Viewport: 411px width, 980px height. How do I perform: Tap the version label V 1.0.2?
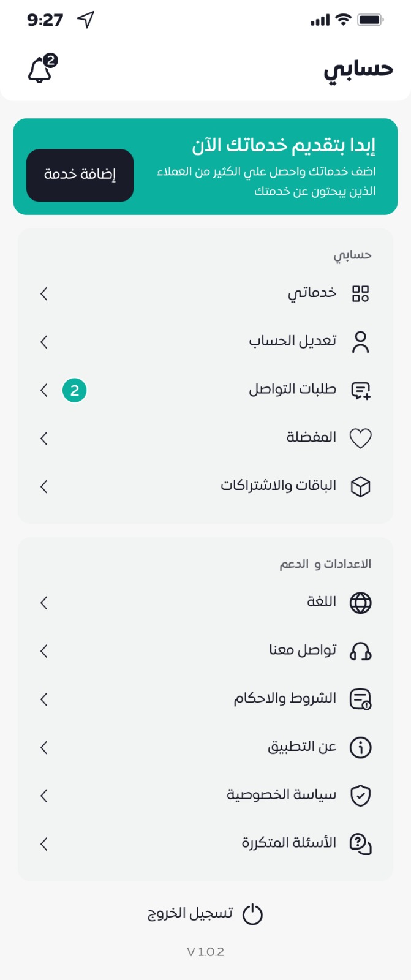(x=205, y=952)
